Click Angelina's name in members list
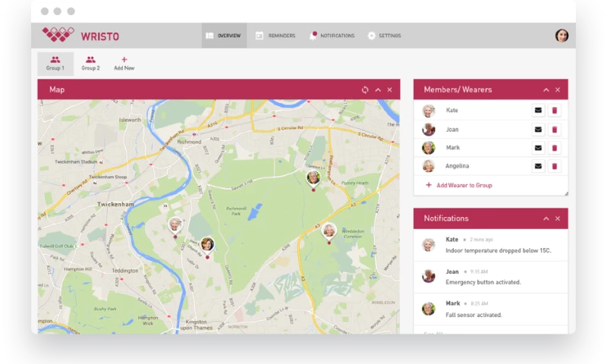This screenshot has height=364, width=607. (458, 166)
